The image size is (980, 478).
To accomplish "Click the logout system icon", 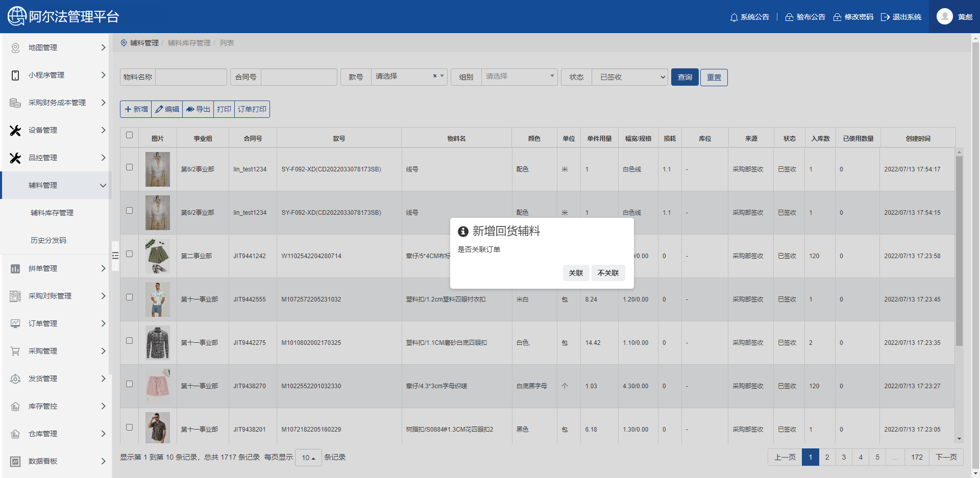I will (885, 17).
